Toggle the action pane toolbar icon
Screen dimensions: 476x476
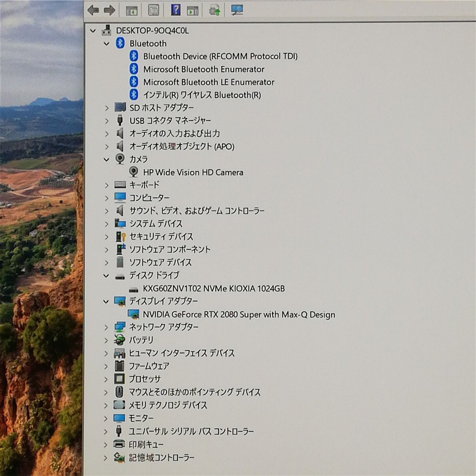[192, 10]
